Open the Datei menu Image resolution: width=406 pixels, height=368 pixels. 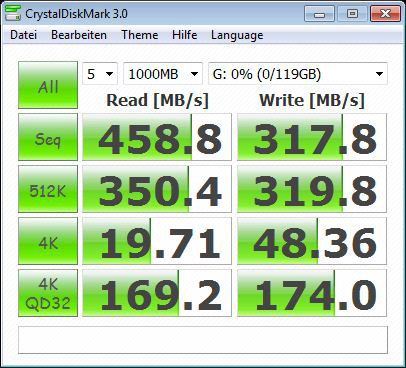(x=23, y=35)
